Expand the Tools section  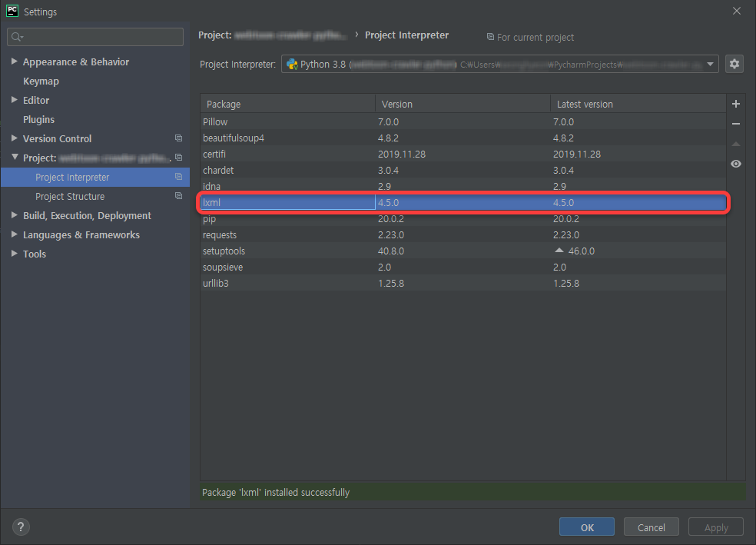[x=14, y=254]
